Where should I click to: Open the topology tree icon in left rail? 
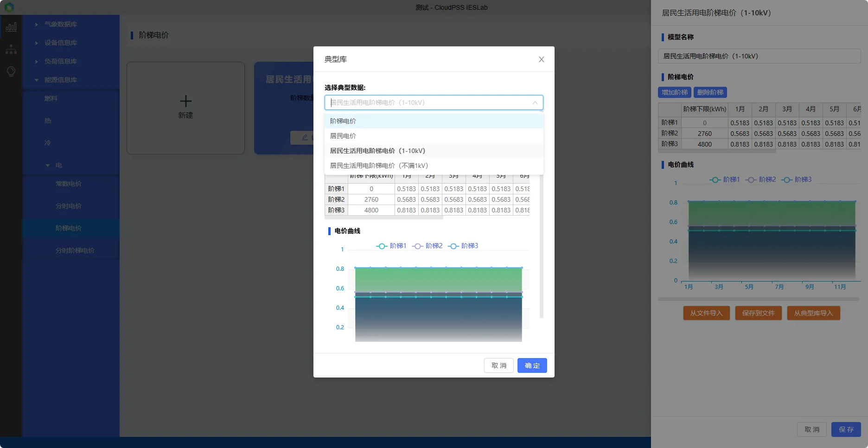(11, 49)
